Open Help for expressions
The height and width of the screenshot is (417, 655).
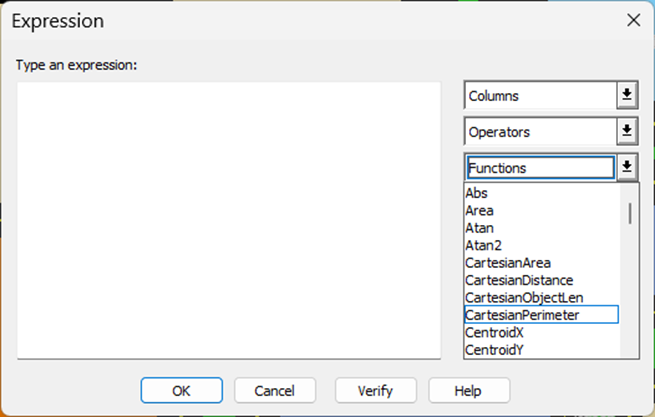coord(469,390)
